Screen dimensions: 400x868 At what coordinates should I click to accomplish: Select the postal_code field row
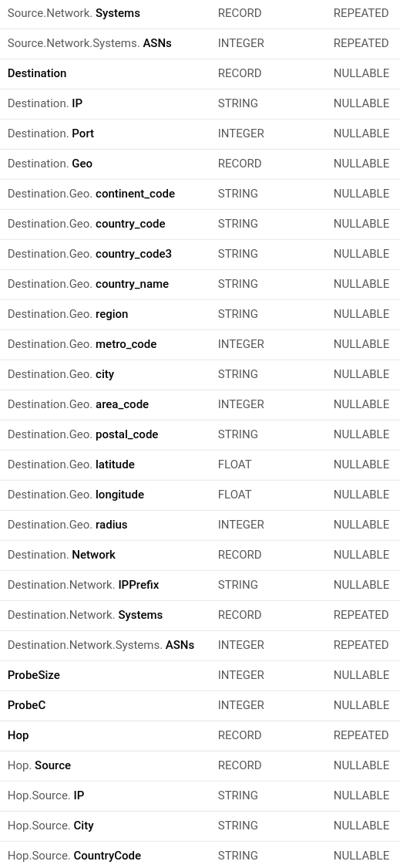[x=200, y=434]
